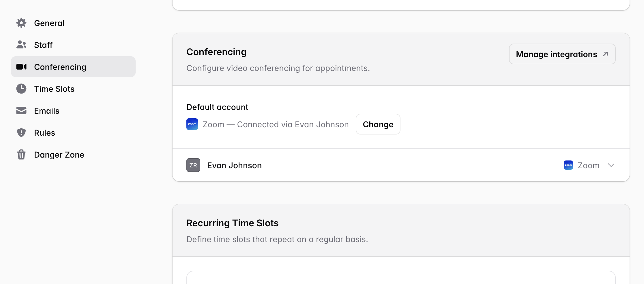The width and height of the screenshot is (644, 284).
Task: Click the Emails envelope icon
Action: coord(21,111)
